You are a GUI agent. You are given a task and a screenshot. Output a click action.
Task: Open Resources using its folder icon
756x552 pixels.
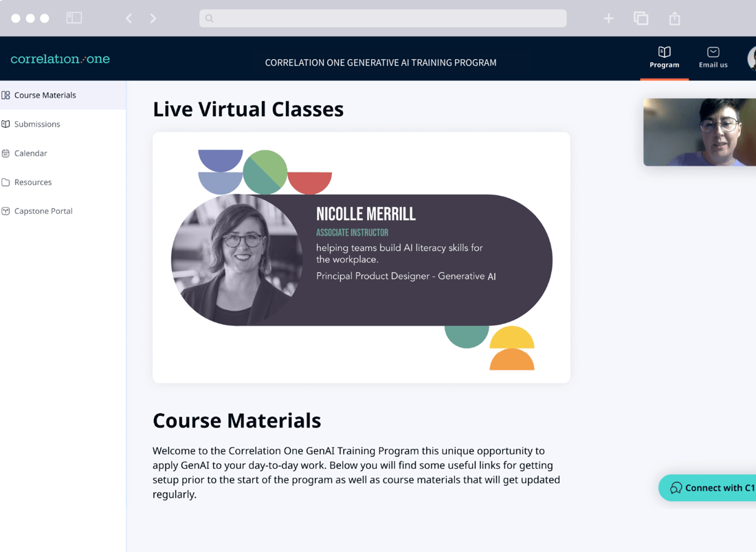(x=6, y=181)
